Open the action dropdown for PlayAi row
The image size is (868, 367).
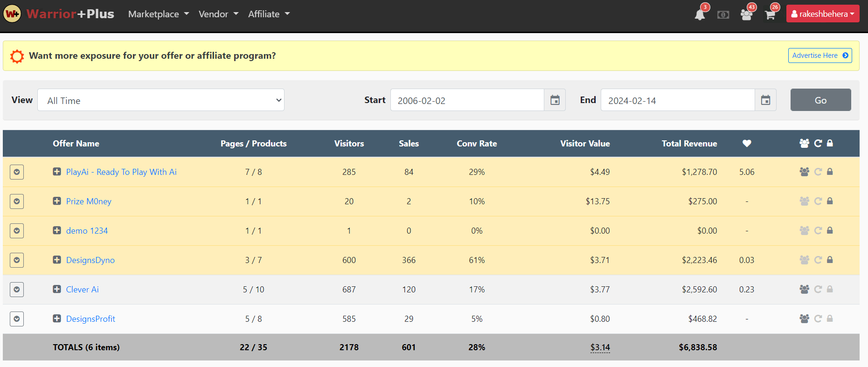pyautogui.click(x=17, y=172)
